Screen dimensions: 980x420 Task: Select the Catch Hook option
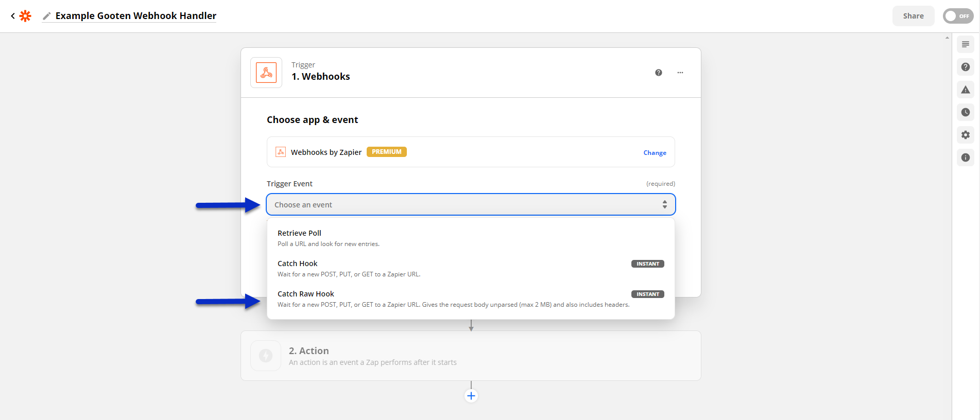tap(471, 268)
